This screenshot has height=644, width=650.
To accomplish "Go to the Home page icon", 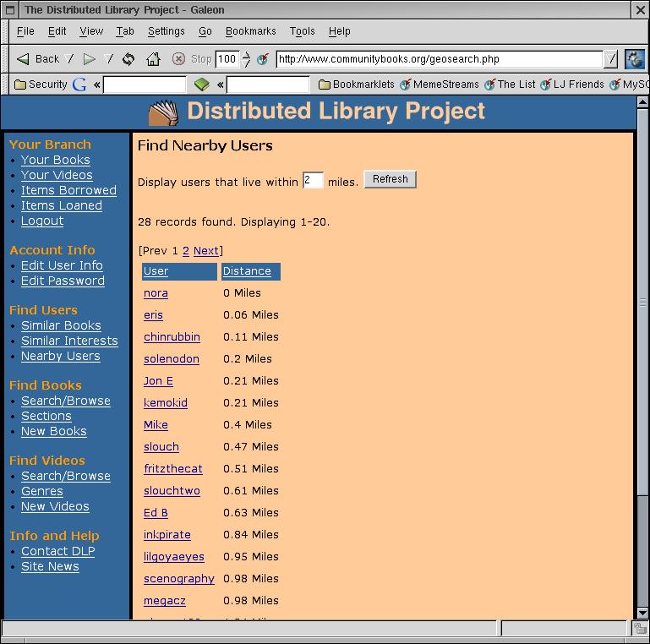I will click(x=153, y=59).
